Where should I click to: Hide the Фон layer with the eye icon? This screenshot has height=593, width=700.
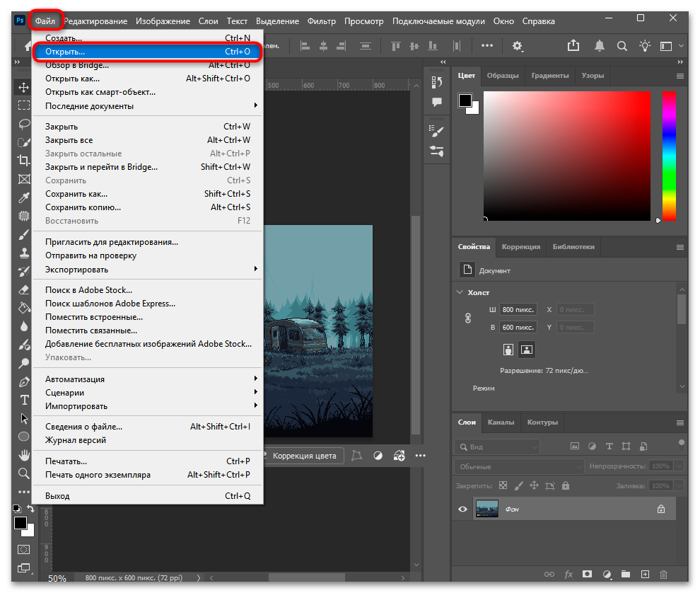click(x=462, y=509)
